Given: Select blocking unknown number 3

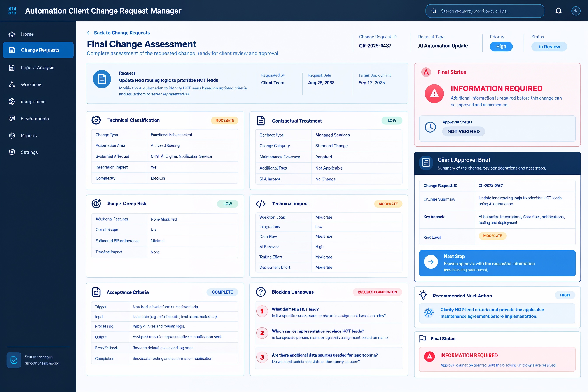Looking at the screenshot, I should click(262, 357).
